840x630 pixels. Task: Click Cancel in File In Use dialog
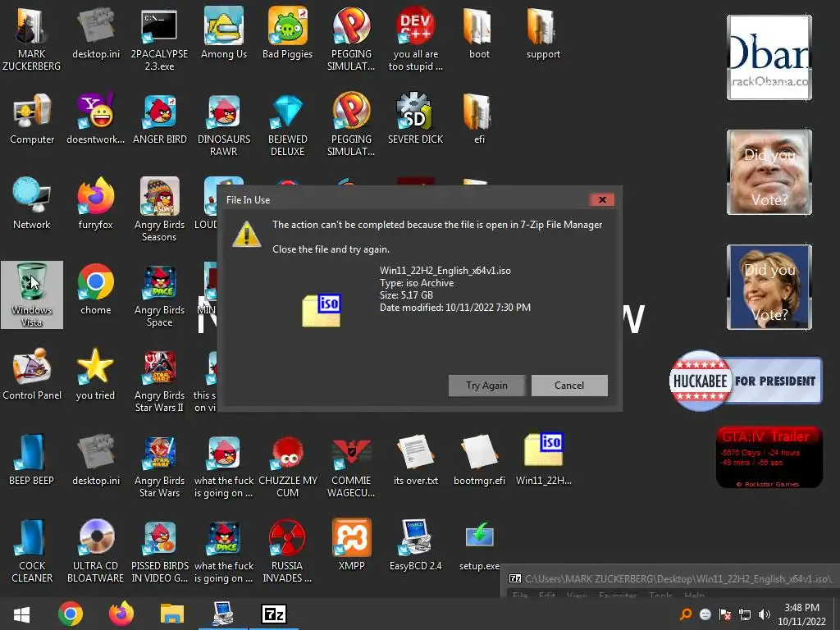[x=569, y=386]
